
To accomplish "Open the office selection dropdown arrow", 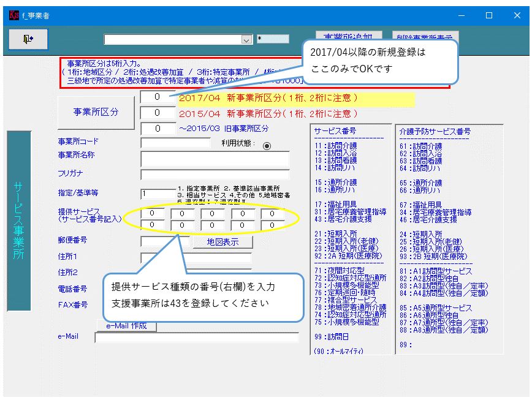I will (246, 40).
